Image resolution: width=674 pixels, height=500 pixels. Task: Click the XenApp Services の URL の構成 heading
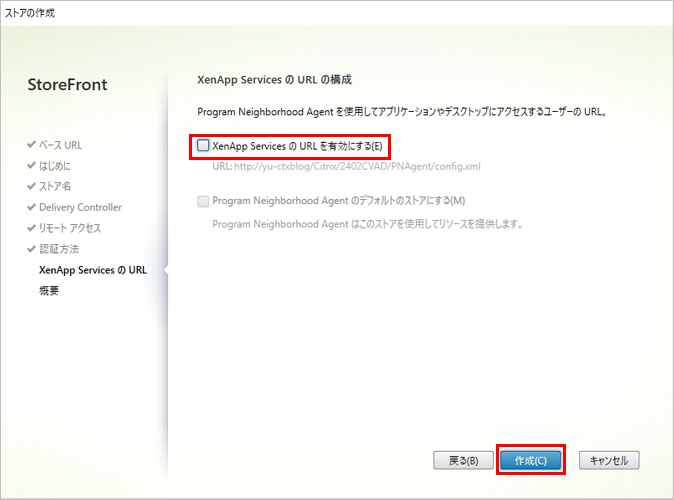[274, 78]
